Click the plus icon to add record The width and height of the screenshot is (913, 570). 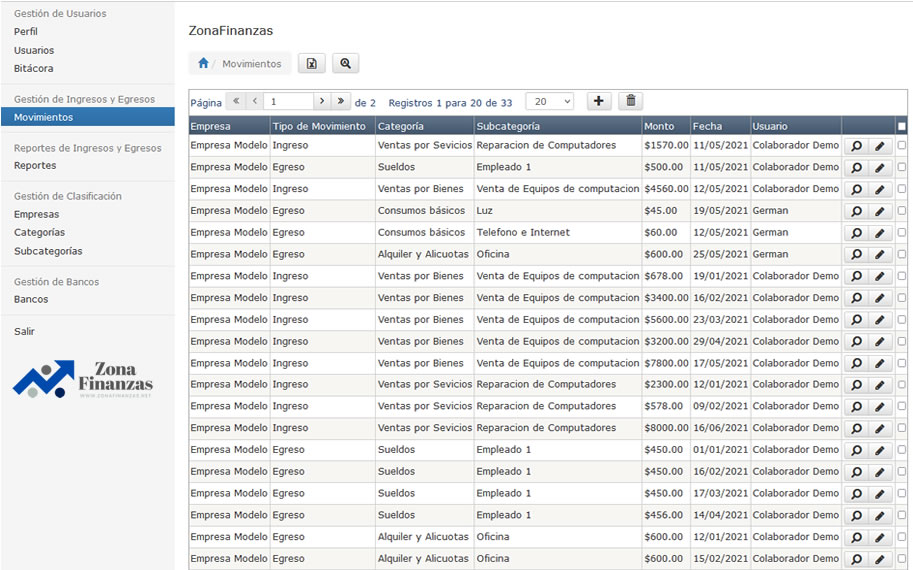tap(599, 101)
